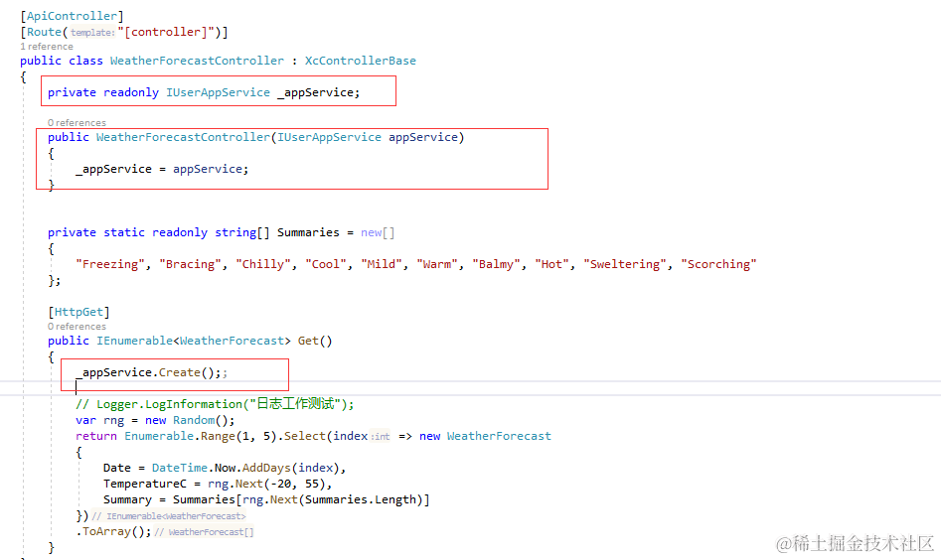Click the "new[]" array initializer keyword
The width and height of the screenshot is (941, 560).
coord(378,232)
